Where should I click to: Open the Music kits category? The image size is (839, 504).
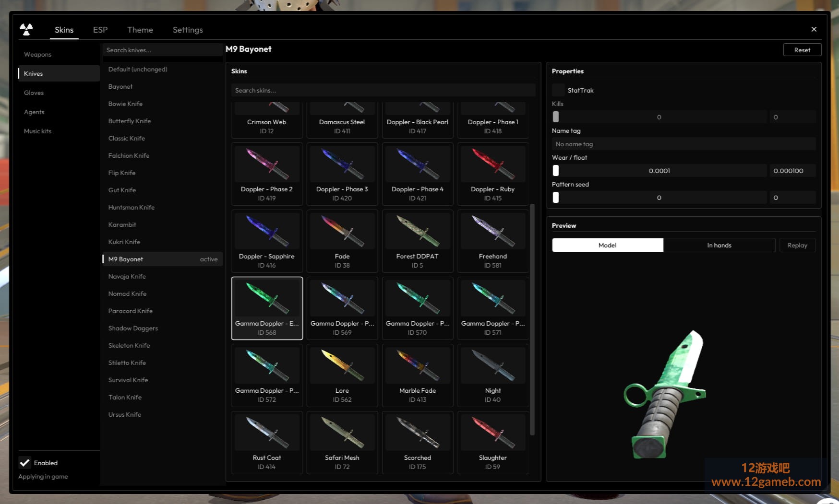[59, 131]
